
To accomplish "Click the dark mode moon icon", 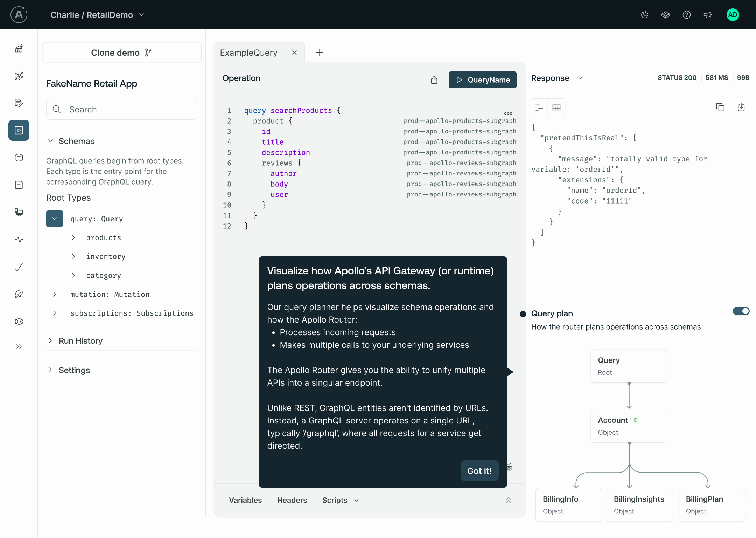I will (644, 15).
